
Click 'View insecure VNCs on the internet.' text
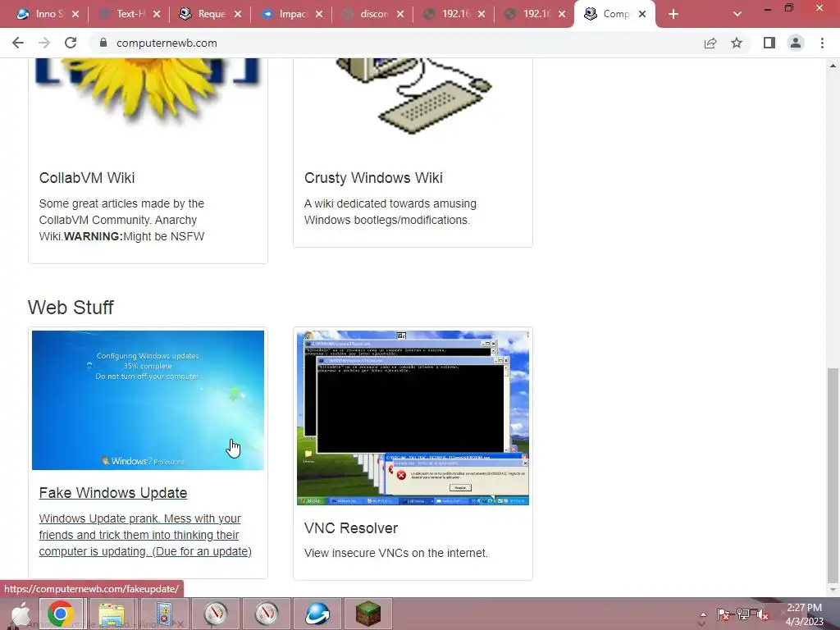click(396, 553)
